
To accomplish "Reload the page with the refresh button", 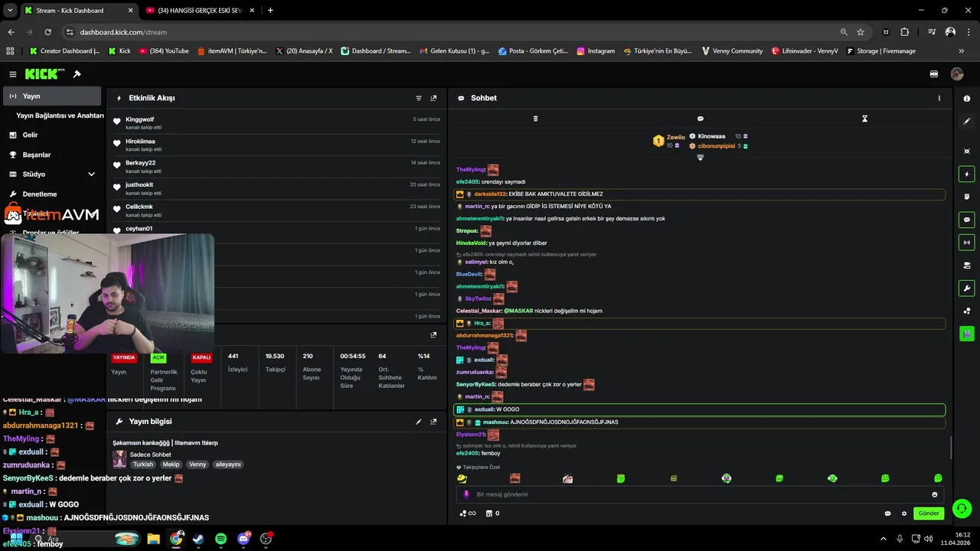I will click(47, 32).
